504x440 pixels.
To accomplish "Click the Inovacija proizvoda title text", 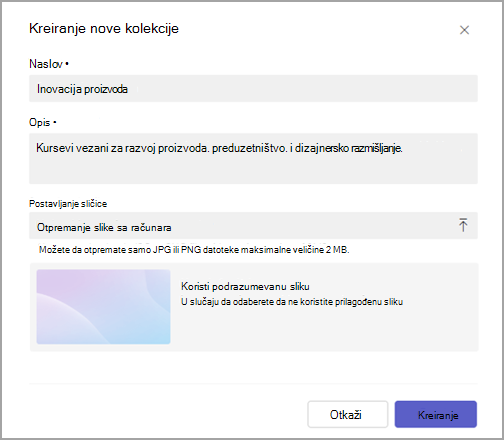I will coord(82,89).
